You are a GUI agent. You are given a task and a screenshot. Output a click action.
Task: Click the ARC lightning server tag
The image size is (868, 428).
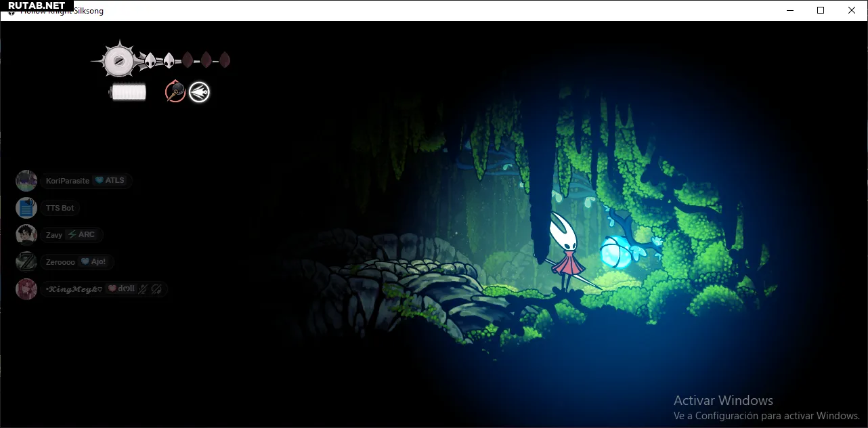(82, 235)
